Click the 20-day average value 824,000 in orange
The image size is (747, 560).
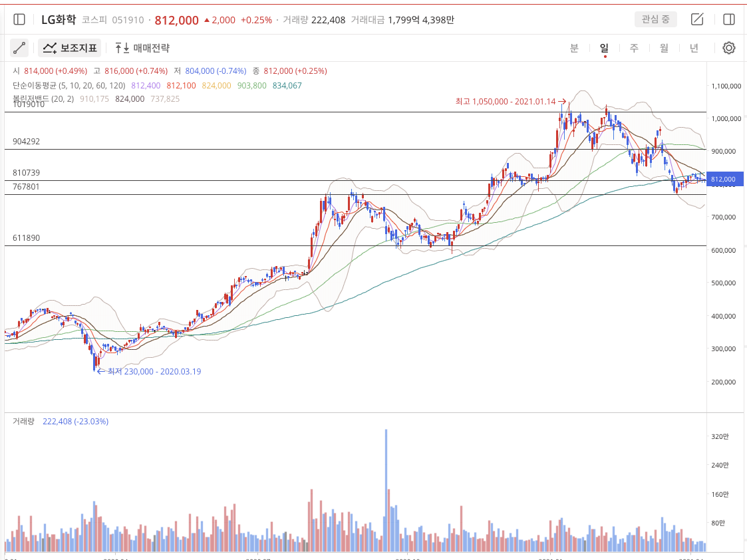coord(216,86)
